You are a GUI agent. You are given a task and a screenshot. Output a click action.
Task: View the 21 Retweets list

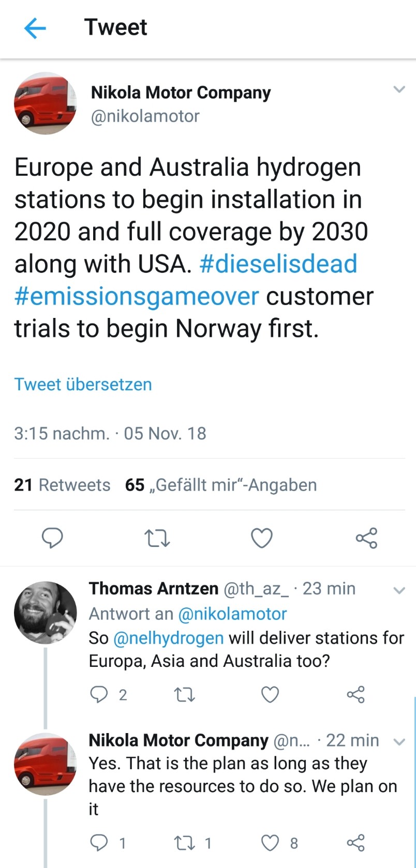click(x=62, y=485)
